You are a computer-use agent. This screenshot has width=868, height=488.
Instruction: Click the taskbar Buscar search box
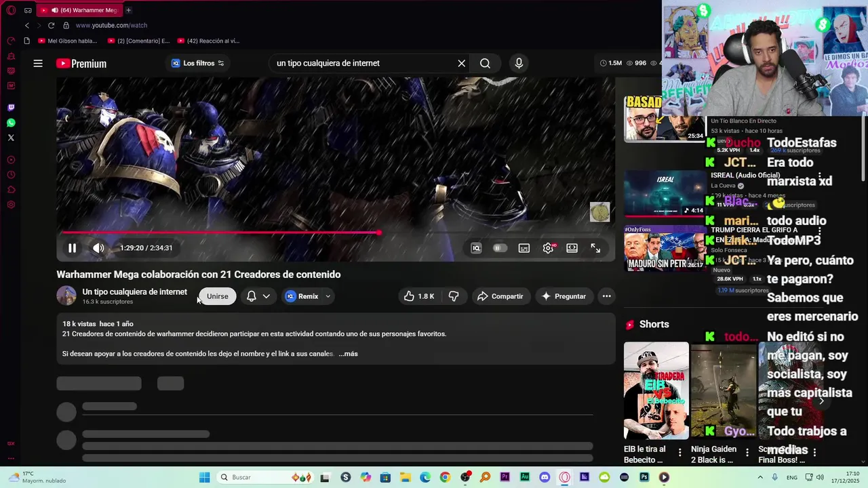click(267, 477)
